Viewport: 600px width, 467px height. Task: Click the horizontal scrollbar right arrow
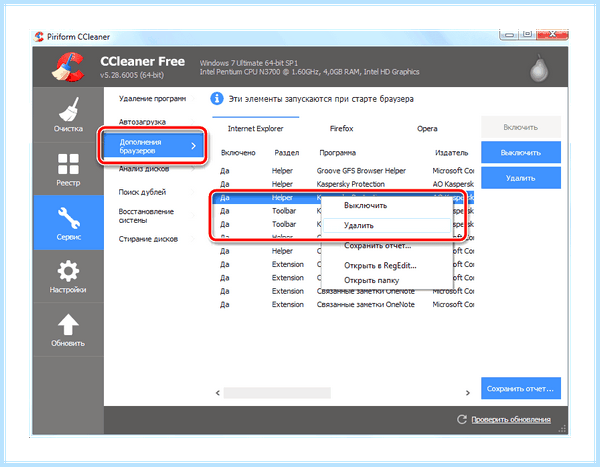tap(468, 393)
